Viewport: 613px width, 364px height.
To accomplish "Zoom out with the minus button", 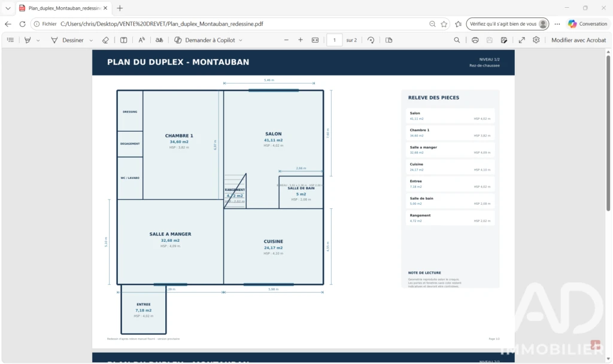I will 286,40.
